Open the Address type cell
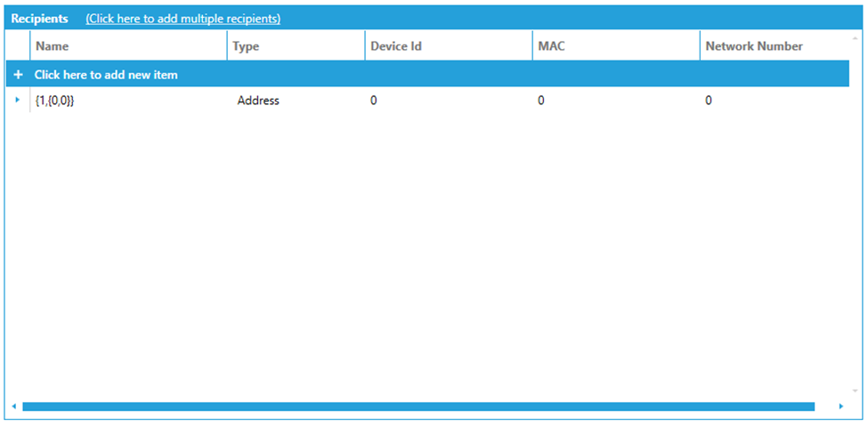 tap(258, 101)
